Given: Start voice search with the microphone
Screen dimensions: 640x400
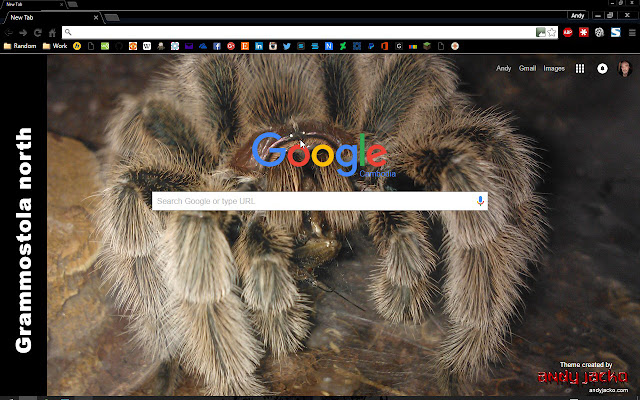Looking at the screenshot, I should pos(480,201).
